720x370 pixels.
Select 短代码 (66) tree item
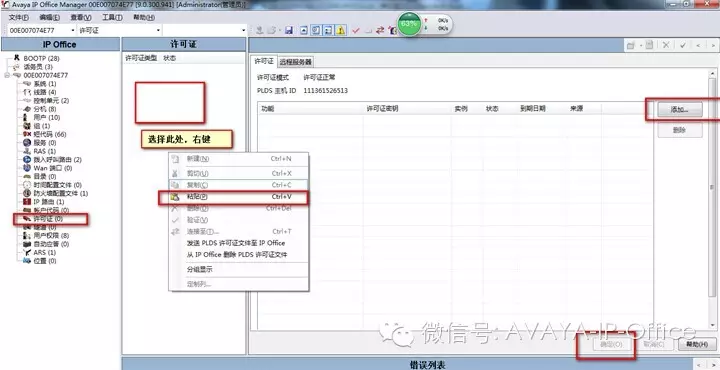click(50, 135)
